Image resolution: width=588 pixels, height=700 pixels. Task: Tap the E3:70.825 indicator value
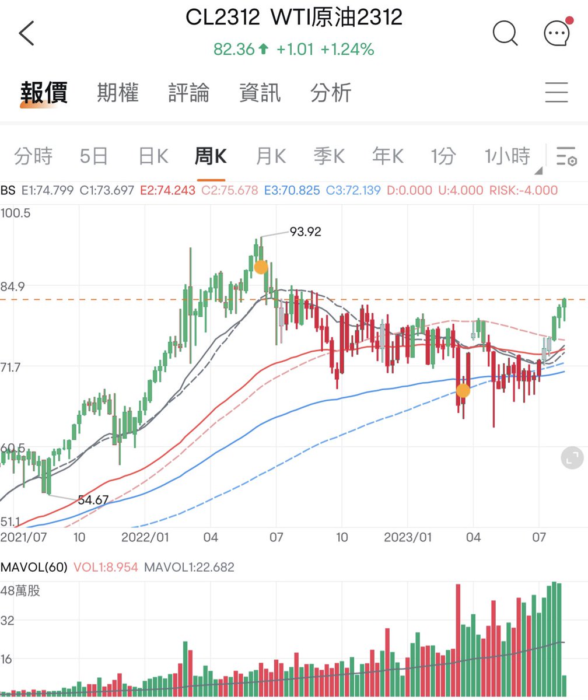(292, 190)
